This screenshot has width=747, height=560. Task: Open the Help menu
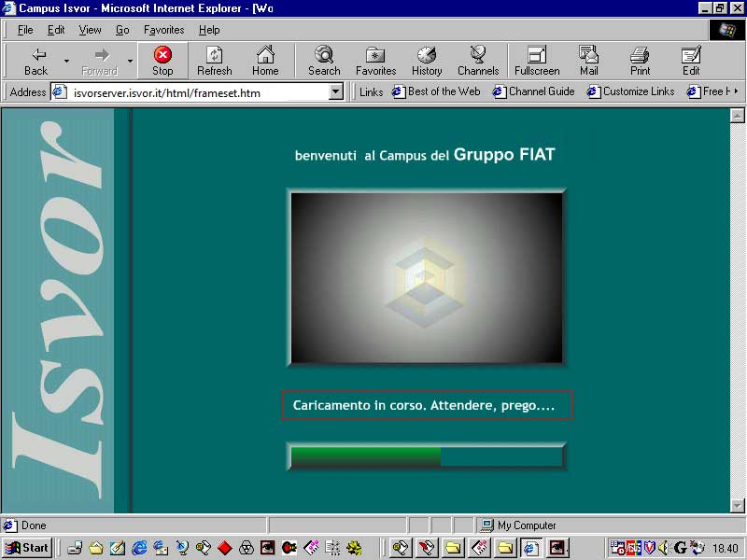click(209, 30)
